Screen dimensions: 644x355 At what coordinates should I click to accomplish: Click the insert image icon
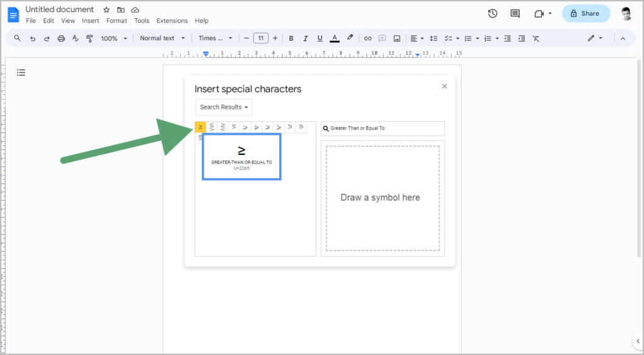point(397,38)
